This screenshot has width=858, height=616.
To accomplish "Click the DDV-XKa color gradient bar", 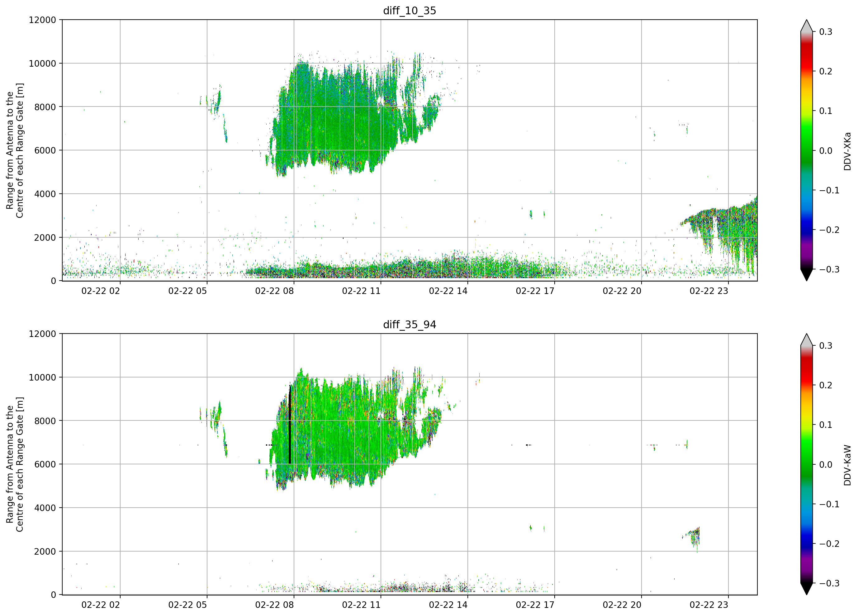I will 807,150.
